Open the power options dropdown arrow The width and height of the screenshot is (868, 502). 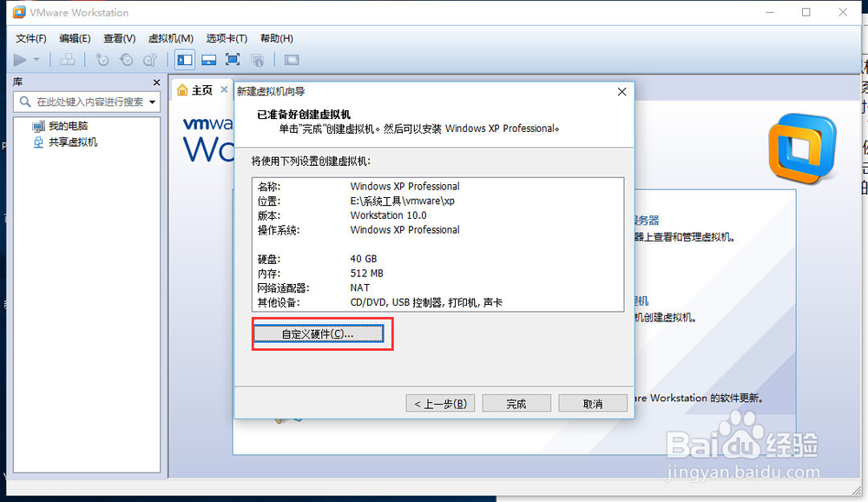coord(36,59)
